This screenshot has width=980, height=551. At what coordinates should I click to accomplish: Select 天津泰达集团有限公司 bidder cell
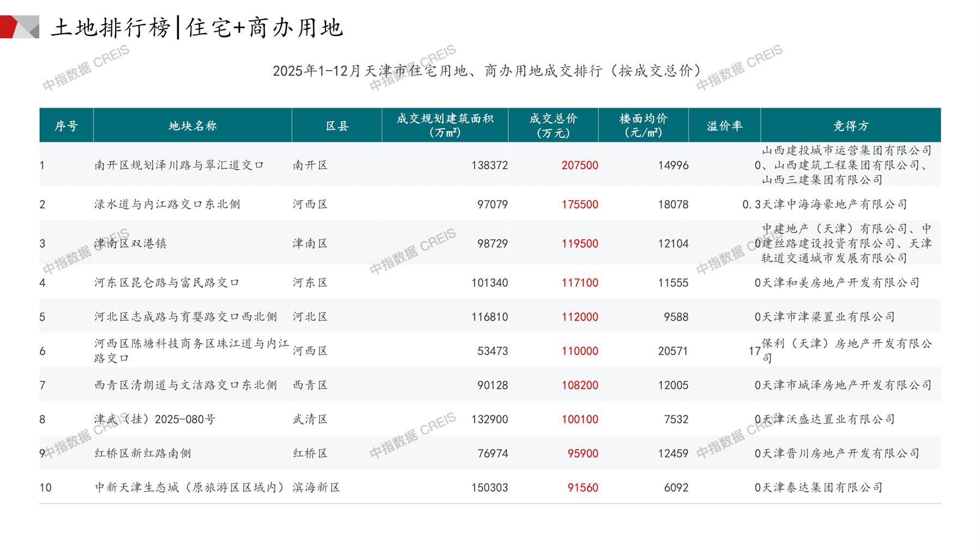[822, 488]
